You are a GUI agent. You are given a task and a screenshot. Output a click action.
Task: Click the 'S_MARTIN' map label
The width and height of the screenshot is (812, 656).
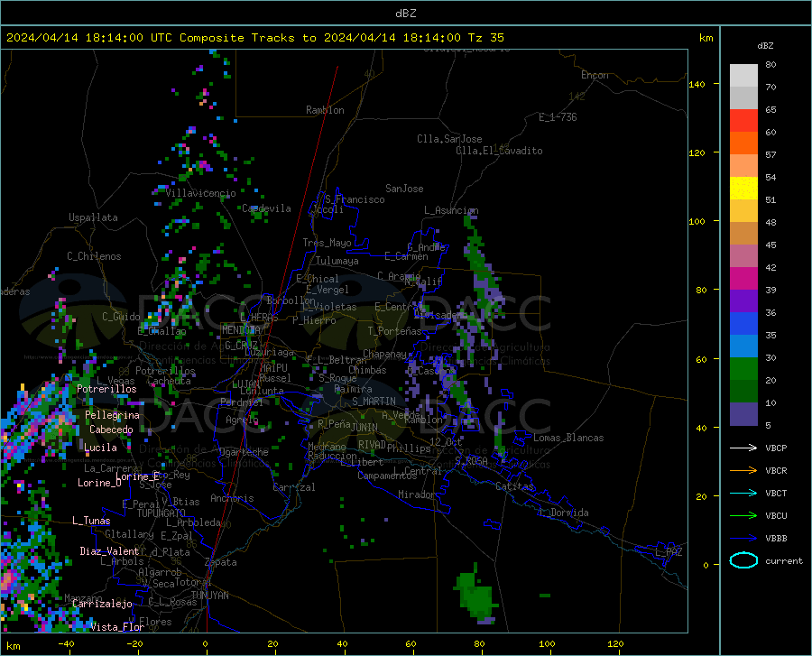click(x=374, y=402)
